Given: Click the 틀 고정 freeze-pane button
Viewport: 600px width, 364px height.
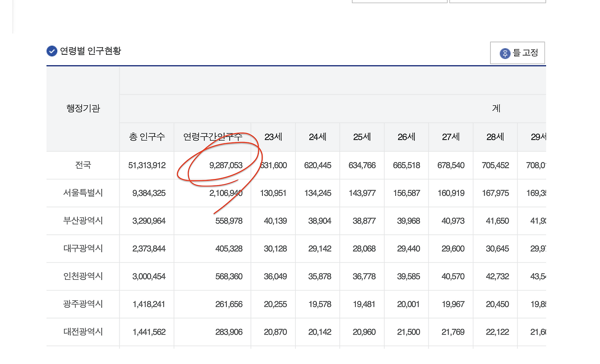Looking at the screenshot, I should coord(517,53).
